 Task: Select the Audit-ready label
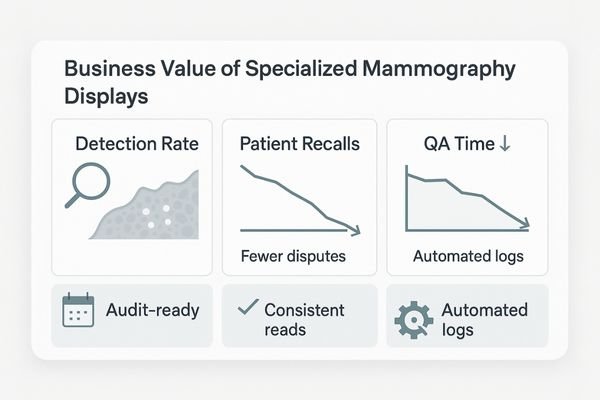[153, 310]
